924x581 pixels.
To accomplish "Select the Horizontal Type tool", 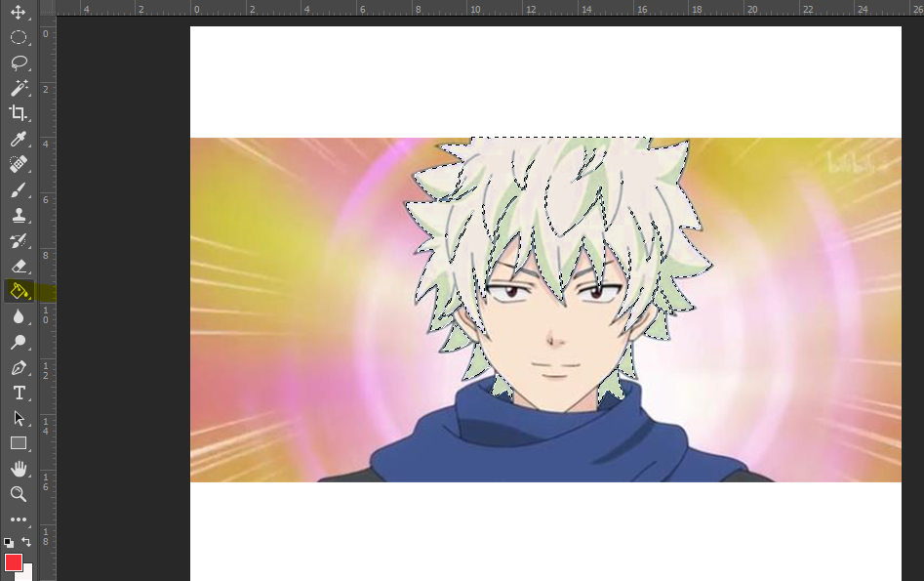I will point(19,393).
